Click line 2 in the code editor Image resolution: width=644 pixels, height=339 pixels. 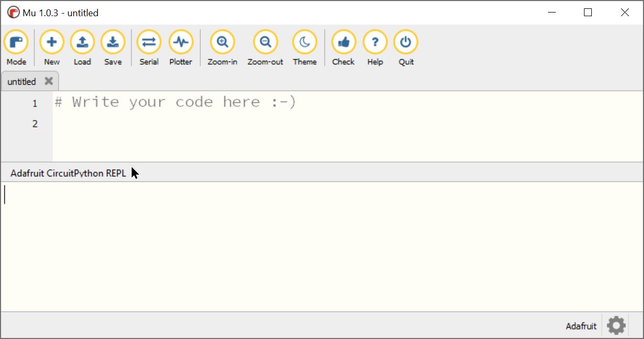click(348, 124)
